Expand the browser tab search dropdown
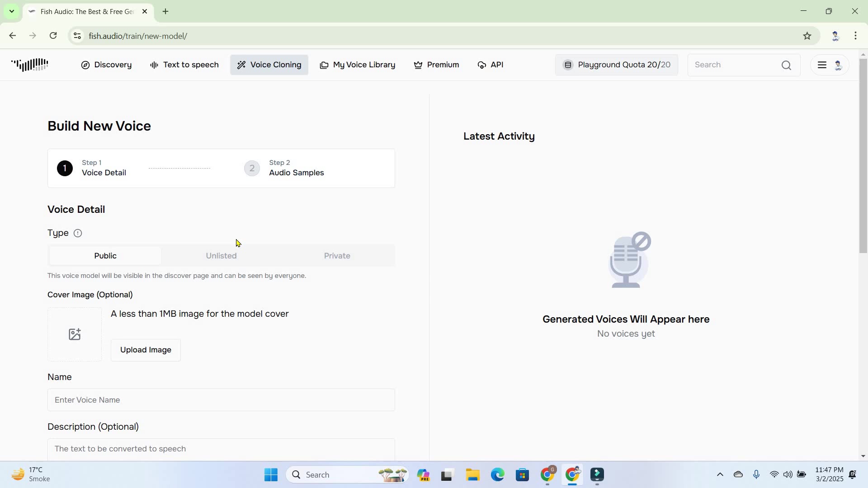The image size is (868, 488). pyautogui.click(x=12, y=11)
